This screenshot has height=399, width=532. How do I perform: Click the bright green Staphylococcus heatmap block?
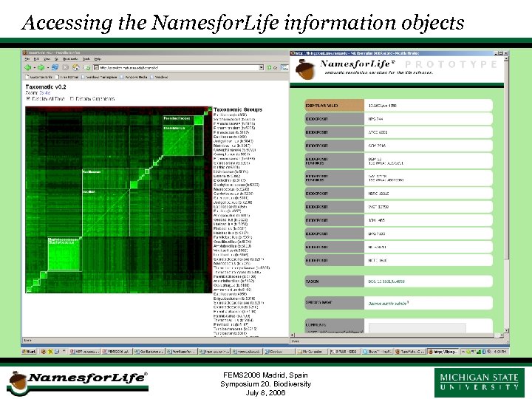point(64,253)
